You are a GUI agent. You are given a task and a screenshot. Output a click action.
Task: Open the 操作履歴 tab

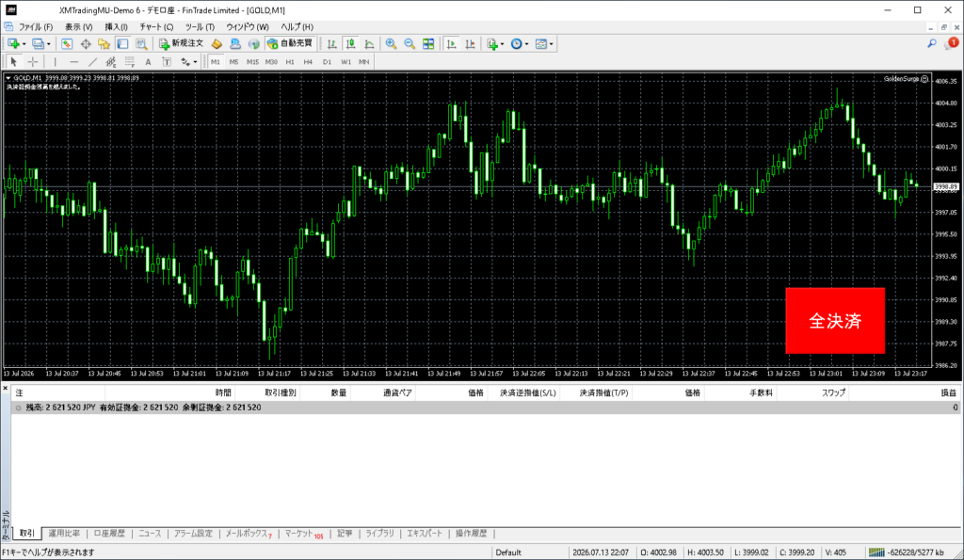[x=471, y=533]
